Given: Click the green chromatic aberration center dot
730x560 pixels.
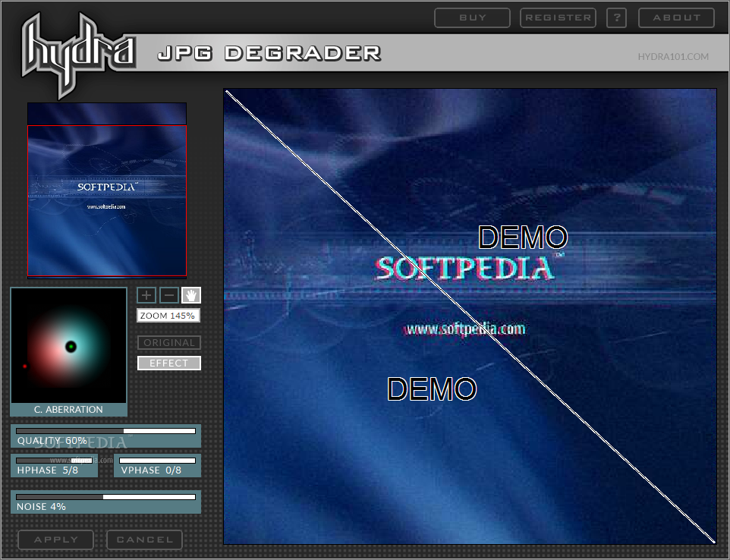Looking at the screenshot, I should tap(71, 347).
